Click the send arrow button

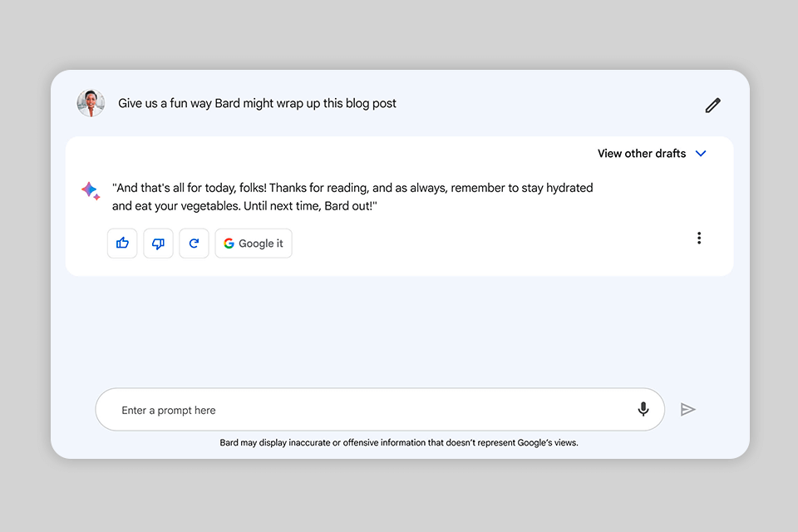687,409
